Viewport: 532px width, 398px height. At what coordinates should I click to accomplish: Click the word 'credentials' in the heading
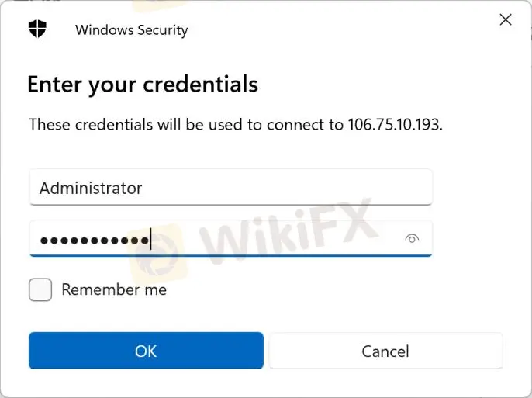201,85
